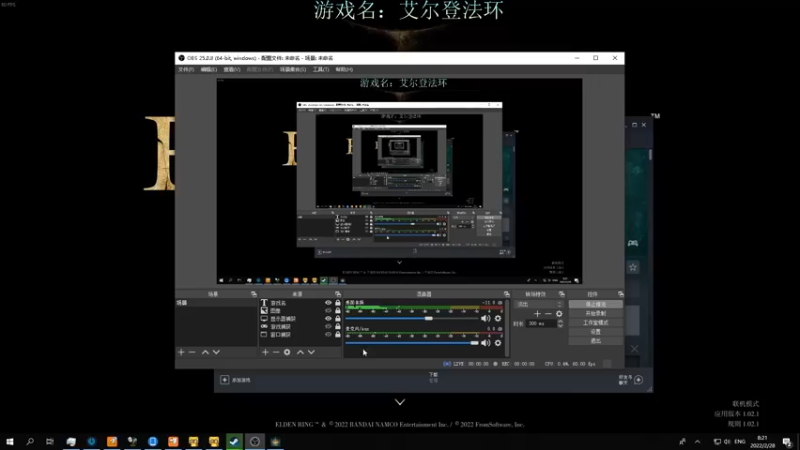Open the 文件 menu in OBS
The image size is (800, 450).
tap(186, 69)
